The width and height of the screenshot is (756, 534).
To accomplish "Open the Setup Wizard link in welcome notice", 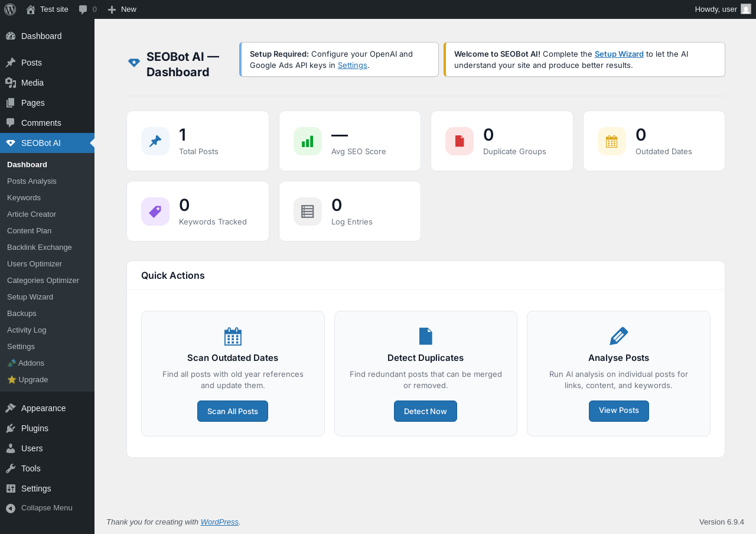I will 619,54.
